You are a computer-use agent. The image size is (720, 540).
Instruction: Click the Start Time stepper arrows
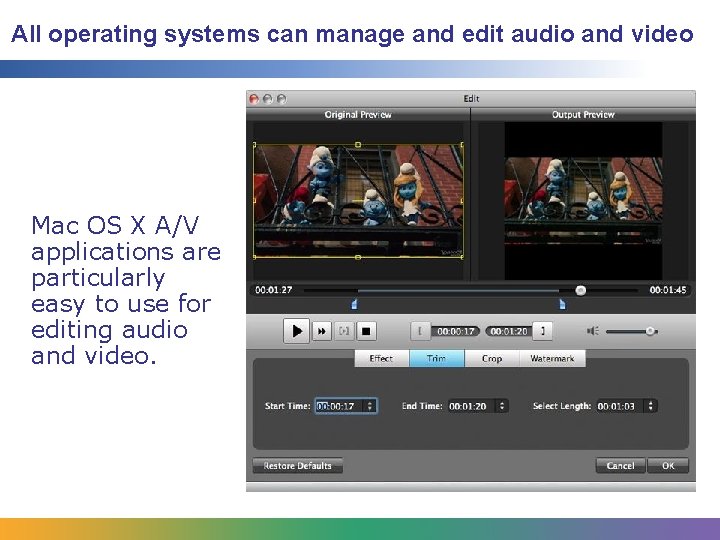click(370, 406)
